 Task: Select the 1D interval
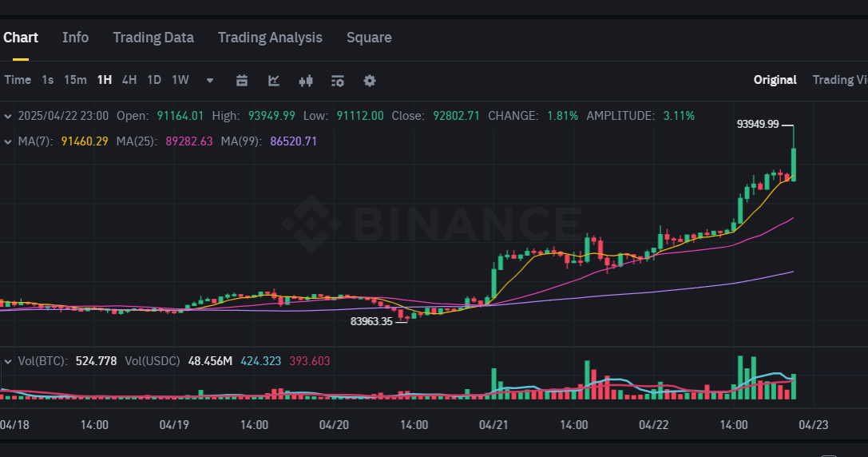point(154,80)
